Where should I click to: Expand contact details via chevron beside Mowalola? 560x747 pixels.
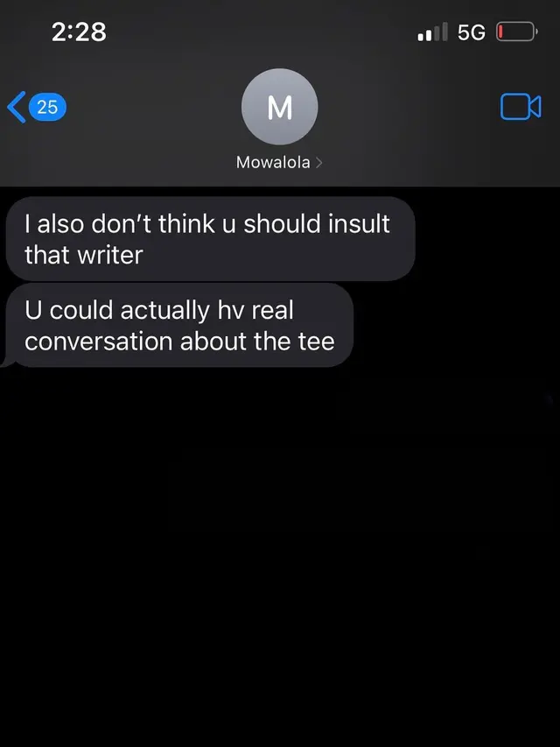tap(319, 163)
